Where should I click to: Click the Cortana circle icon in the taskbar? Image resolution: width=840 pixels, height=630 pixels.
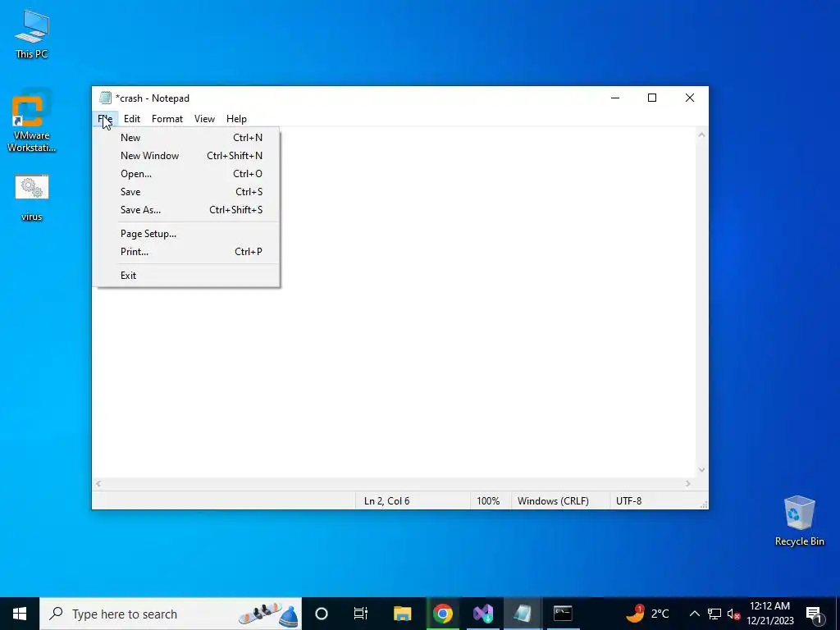(322, 614)
